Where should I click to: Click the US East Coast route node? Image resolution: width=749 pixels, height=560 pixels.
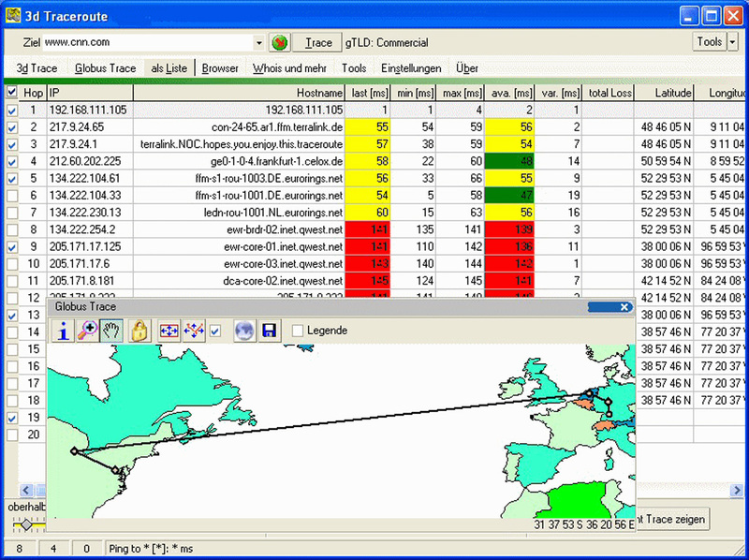click(115, 470)
